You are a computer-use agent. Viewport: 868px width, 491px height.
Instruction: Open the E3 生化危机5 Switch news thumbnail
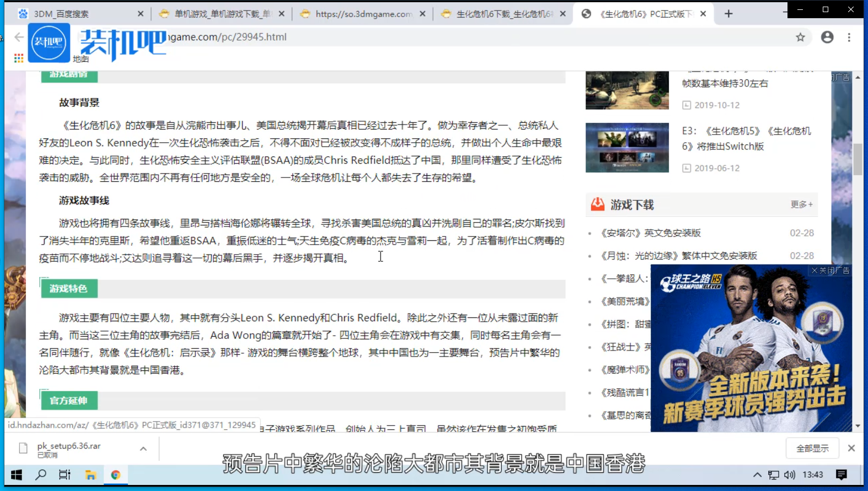click(x=627, y=148)
